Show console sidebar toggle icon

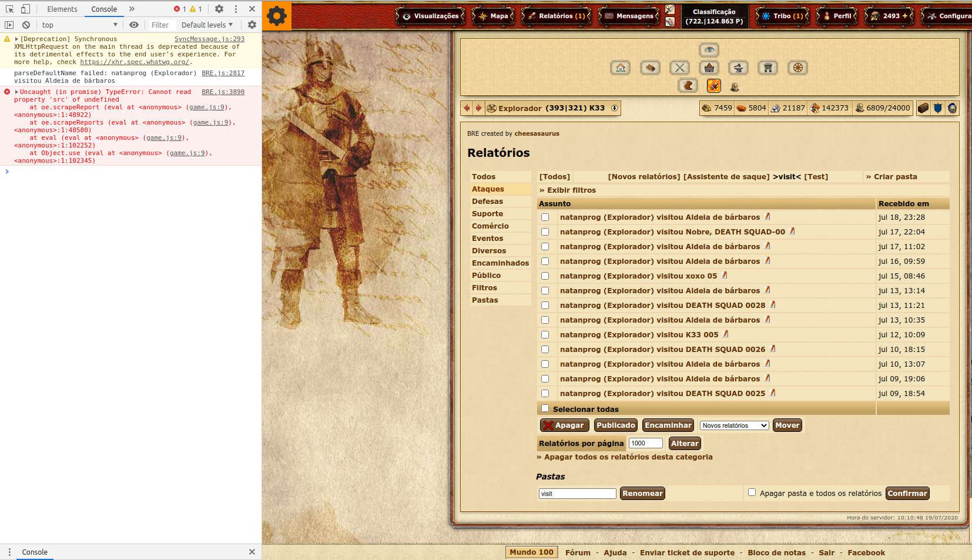tap(9, 25)
